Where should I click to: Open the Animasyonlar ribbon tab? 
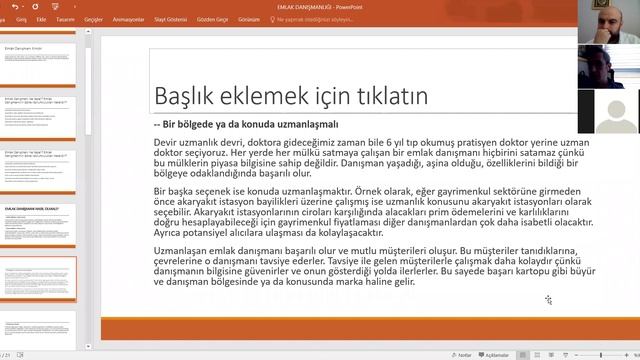point(128,20)
